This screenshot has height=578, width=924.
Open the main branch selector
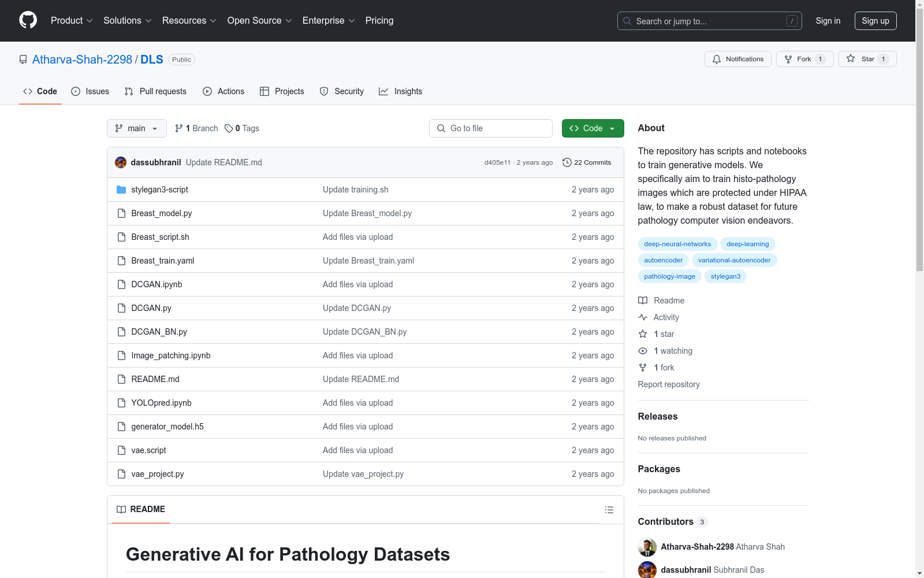(x=137, y=128)
